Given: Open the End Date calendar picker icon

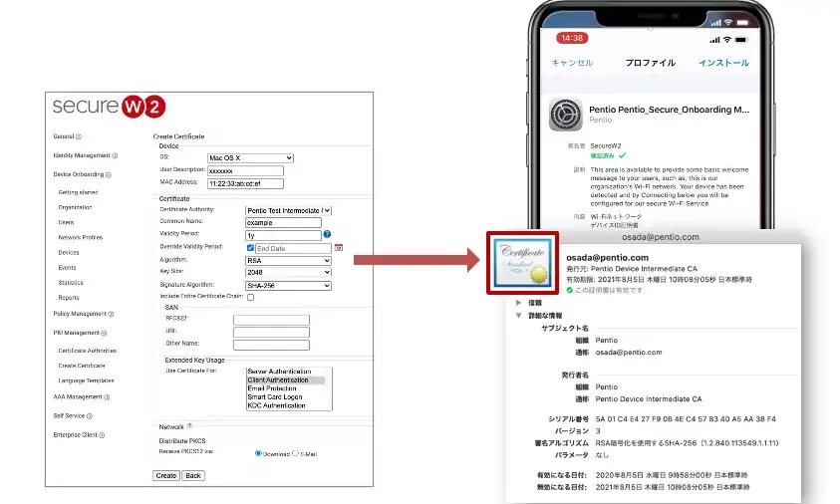Looking at the screenshot, I should [338, 248].
